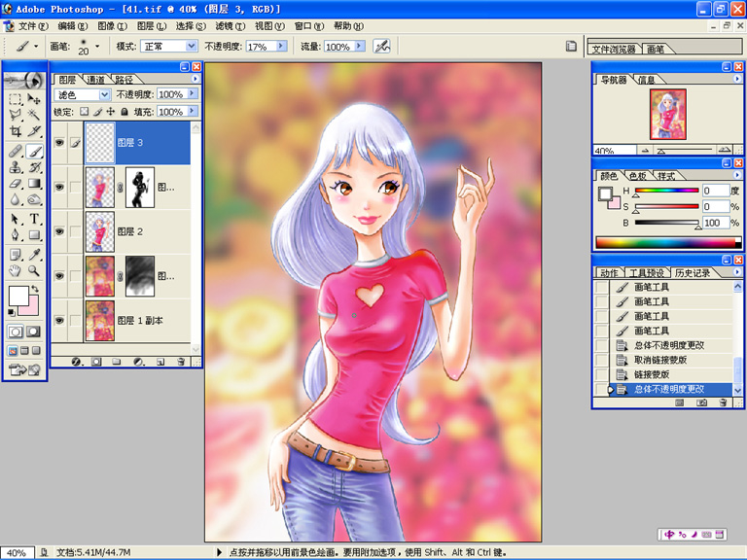This screenshot has height=560, width=747.
Task: Switch to the 动作 tab
Action: [609, 273]
